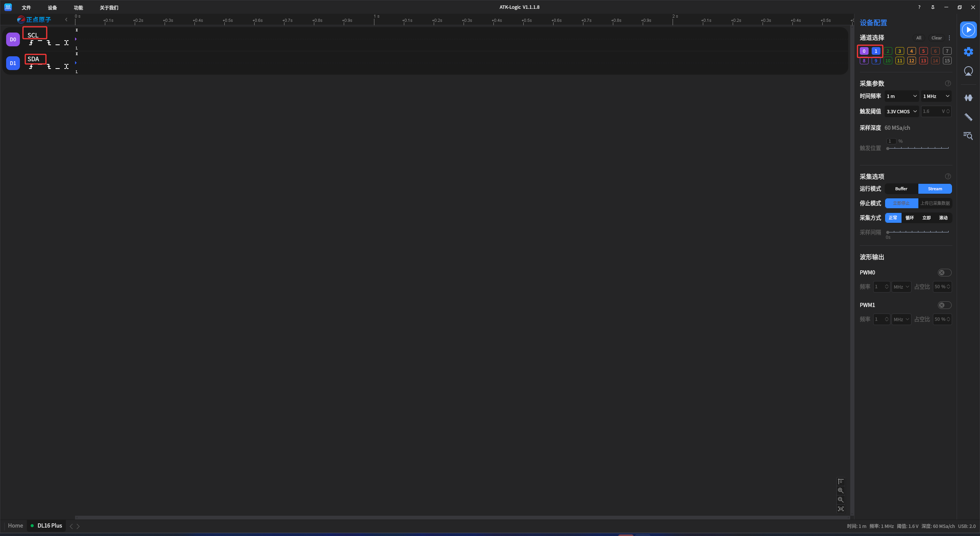Screen dimensions: 980x536
Task: Start capture with the play button
Action: coord(968,30)
